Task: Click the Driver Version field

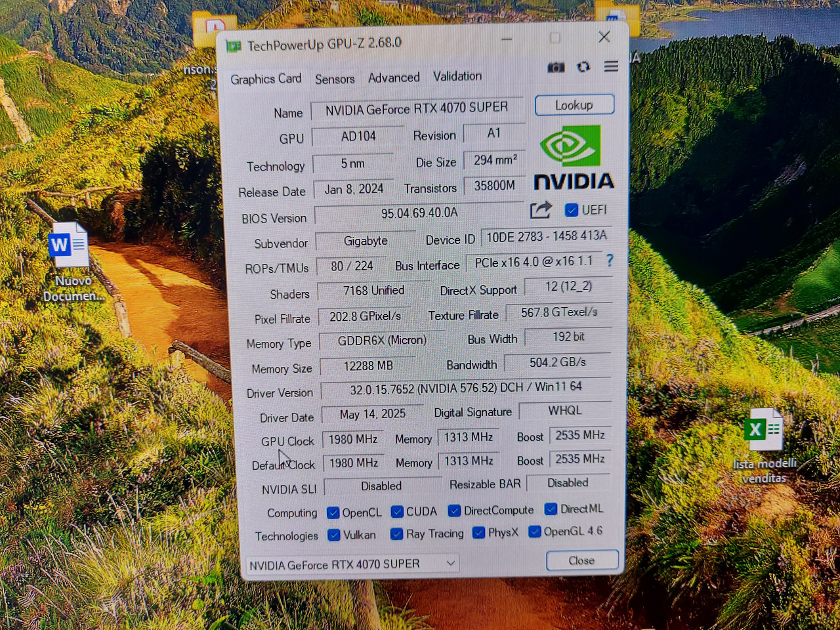Action: point(466,388)
